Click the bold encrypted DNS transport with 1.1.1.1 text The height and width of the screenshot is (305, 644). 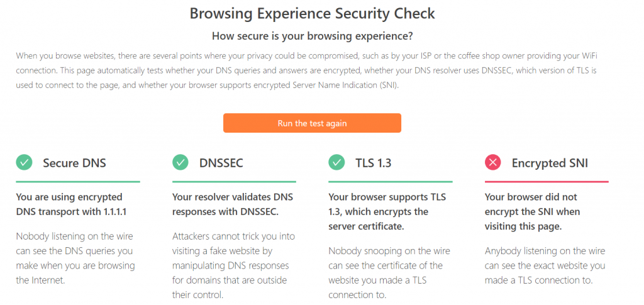coord(69,204)
